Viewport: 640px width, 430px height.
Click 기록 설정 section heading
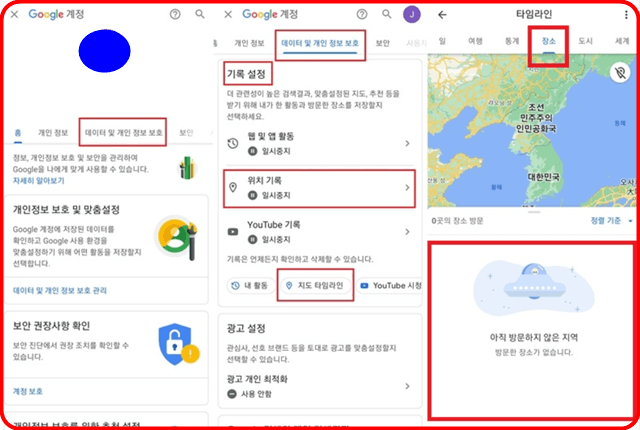tap(246, 74)
